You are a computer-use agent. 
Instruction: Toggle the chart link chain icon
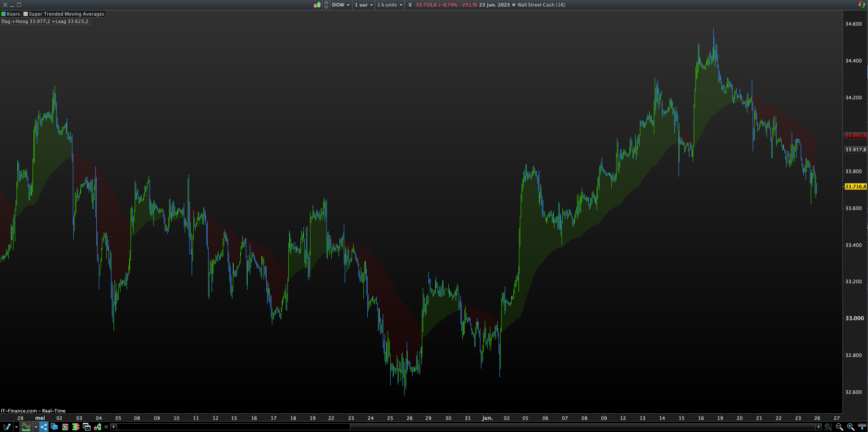326,5
